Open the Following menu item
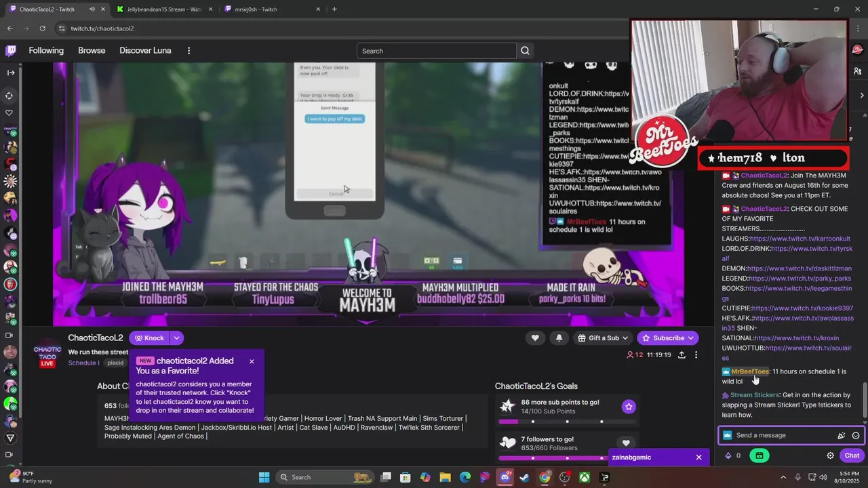Image resolution: width=868 pixels, height=488 pixels. pyautogui.click(x=46, y=51)
